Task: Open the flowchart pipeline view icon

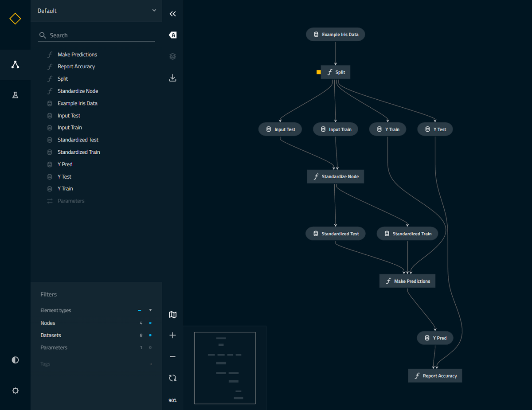Action: pos(15,65)
